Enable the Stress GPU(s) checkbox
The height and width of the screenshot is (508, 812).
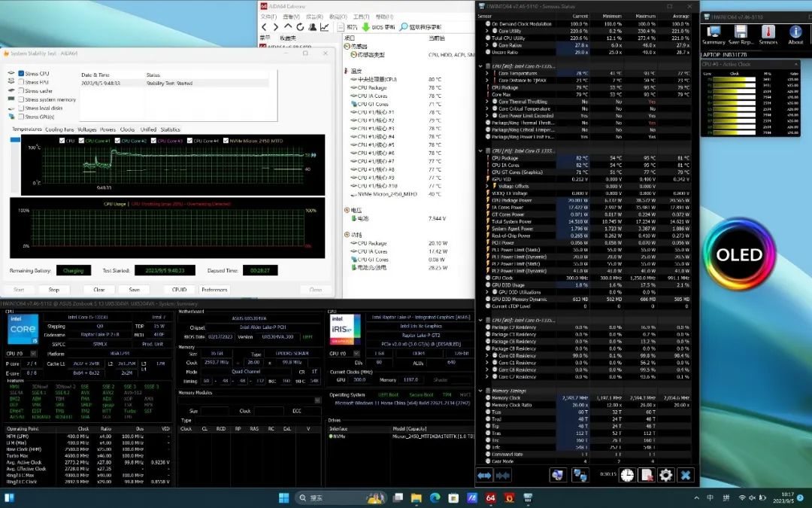[21, 117]
